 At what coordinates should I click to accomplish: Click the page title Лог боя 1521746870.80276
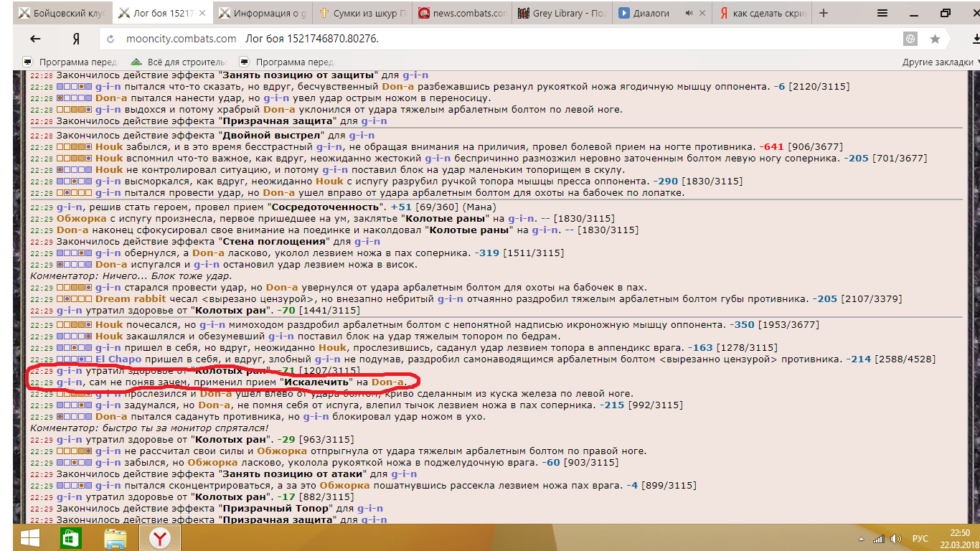[312, 39]
